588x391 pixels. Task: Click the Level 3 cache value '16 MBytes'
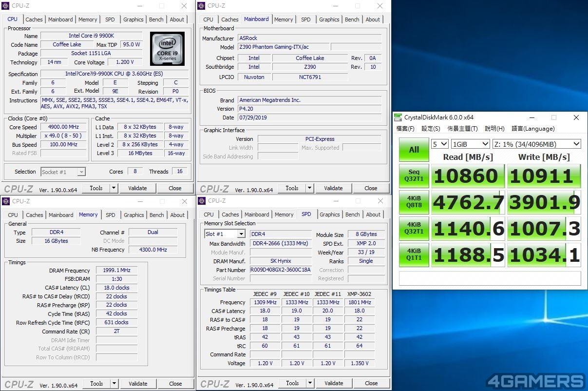click(141, 154)
